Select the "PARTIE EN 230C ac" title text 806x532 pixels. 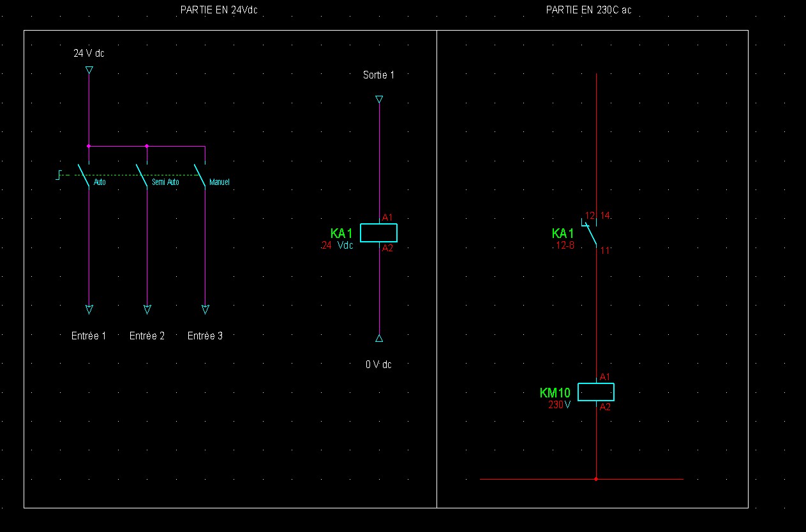coord(588,10)
